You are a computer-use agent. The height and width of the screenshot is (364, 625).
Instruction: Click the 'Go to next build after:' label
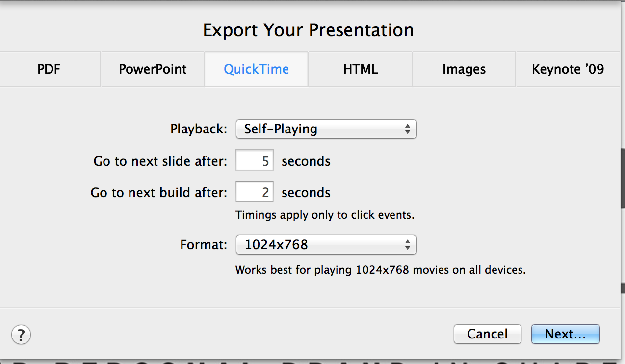pos(159,193)
